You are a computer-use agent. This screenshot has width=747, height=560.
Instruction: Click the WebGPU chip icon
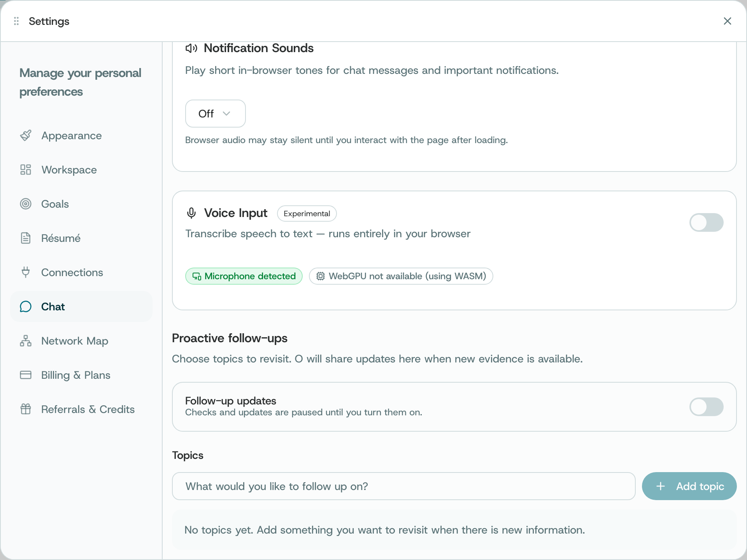[x=320, y=276]
